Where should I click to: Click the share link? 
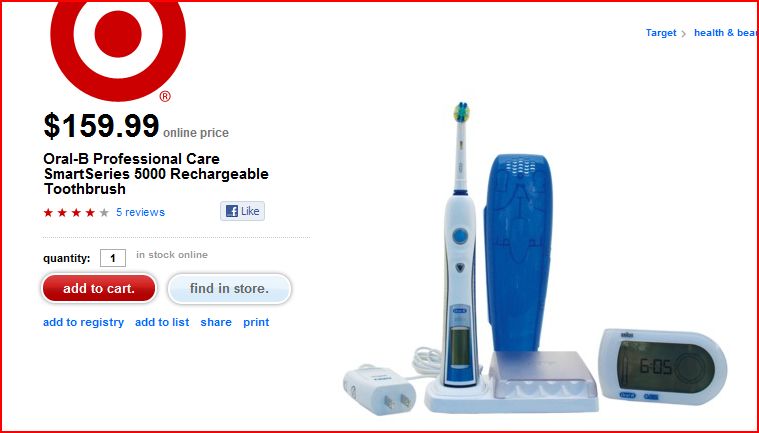pyautogui.click(x=216, y=322)
